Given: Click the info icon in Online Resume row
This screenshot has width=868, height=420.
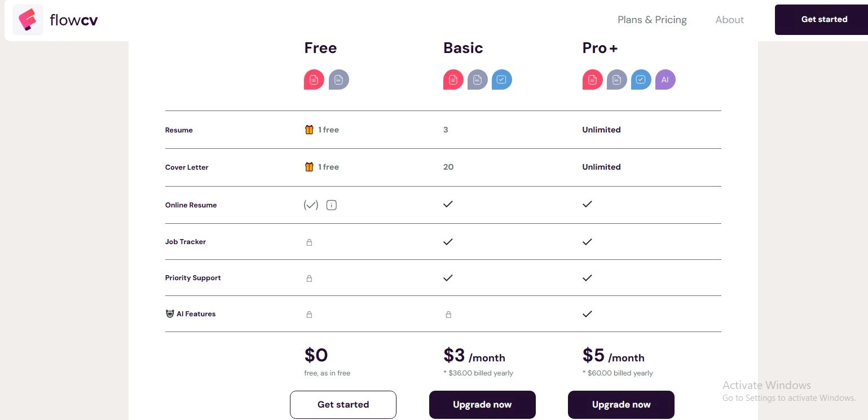Looking at the screenshot, I should (332, 205).
